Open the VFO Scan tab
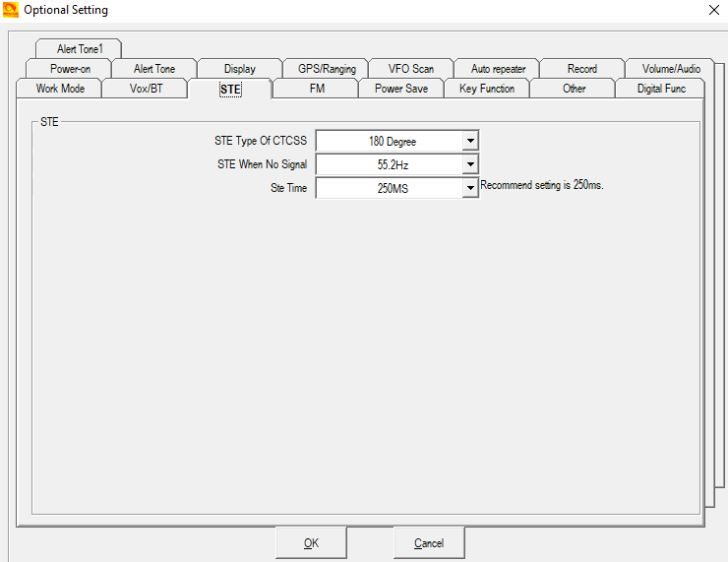Viewport: 728px width, 562px height. pyautogui.click(x=411, y=69)
